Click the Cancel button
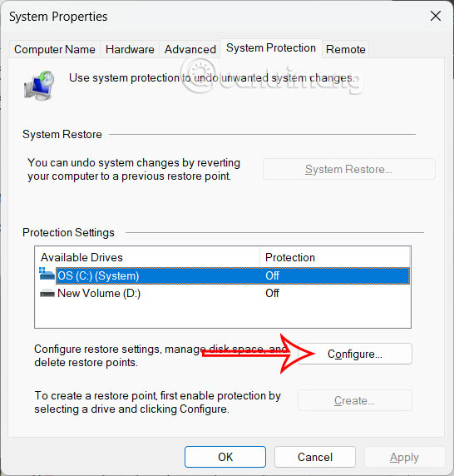 (315, 457)
